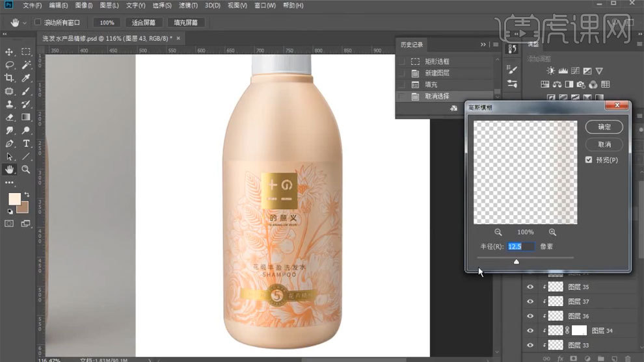Select the Magic Wand tool
The height and width of the screenshot is (362, 644).
[x=26, y=65]
